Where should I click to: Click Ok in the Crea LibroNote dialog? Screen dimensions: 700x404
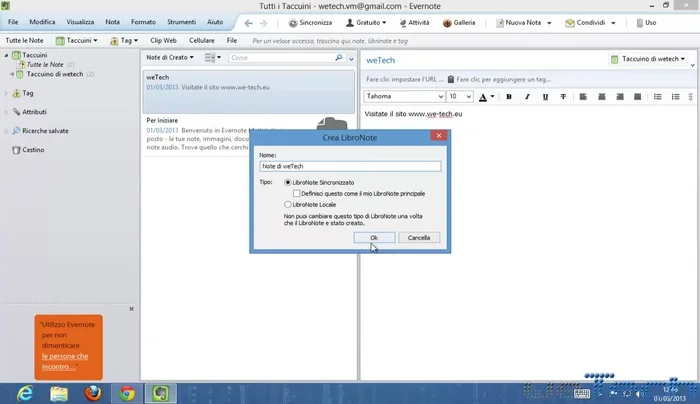coord(373,238)
